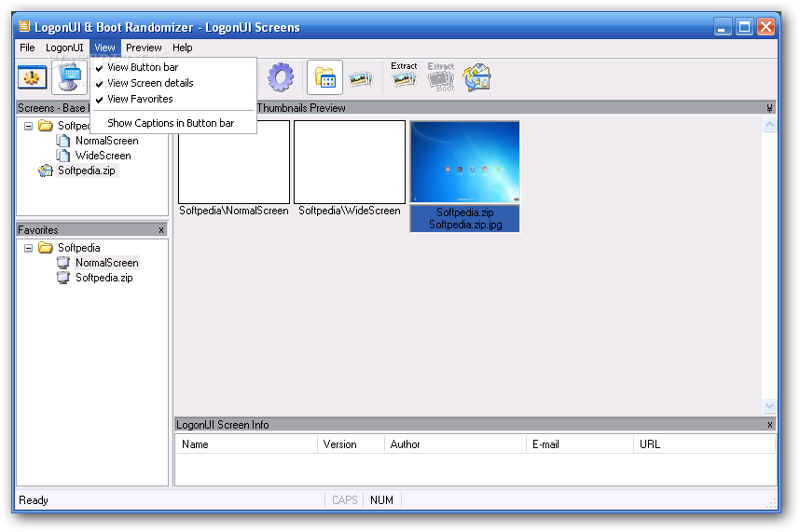
Task: Select NormalScreen in the Favorites tree
Action: point(106,263)
